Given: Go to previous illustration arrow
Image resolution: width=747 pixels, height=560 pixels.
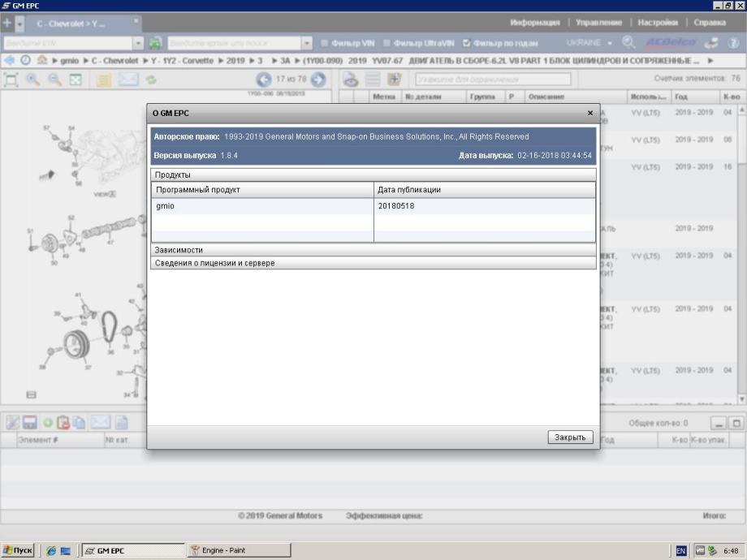Looking at the screenshot, I should coord(264,80).
